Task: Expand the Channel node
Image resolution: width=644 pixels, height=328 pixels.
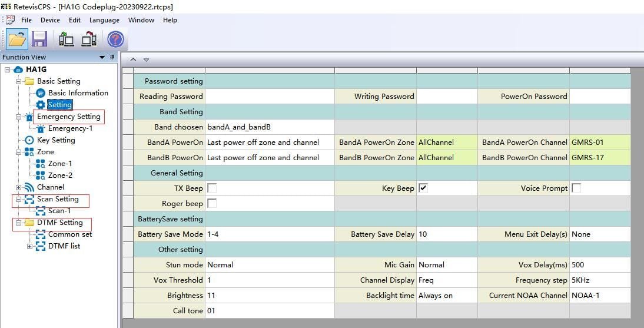Action: point(18,187)
